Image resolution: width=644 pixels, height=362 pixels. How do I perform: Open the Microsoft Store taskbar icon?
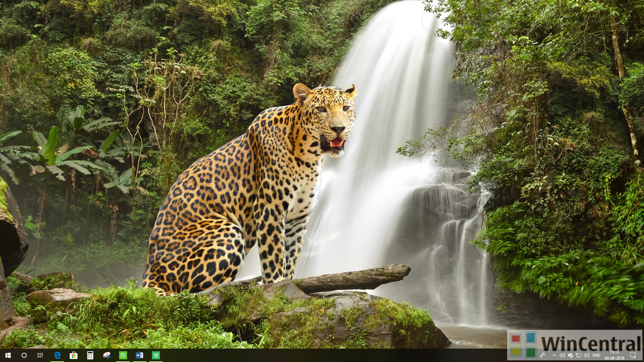(x=73, y=355)
